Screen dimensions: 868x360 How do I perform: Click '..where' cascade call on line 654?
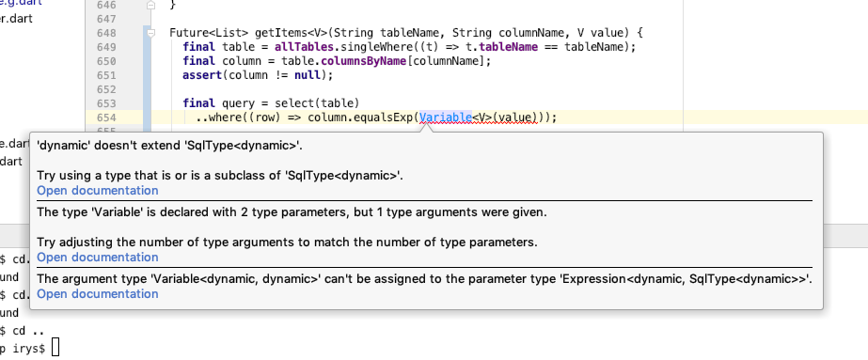click(219, 117)
